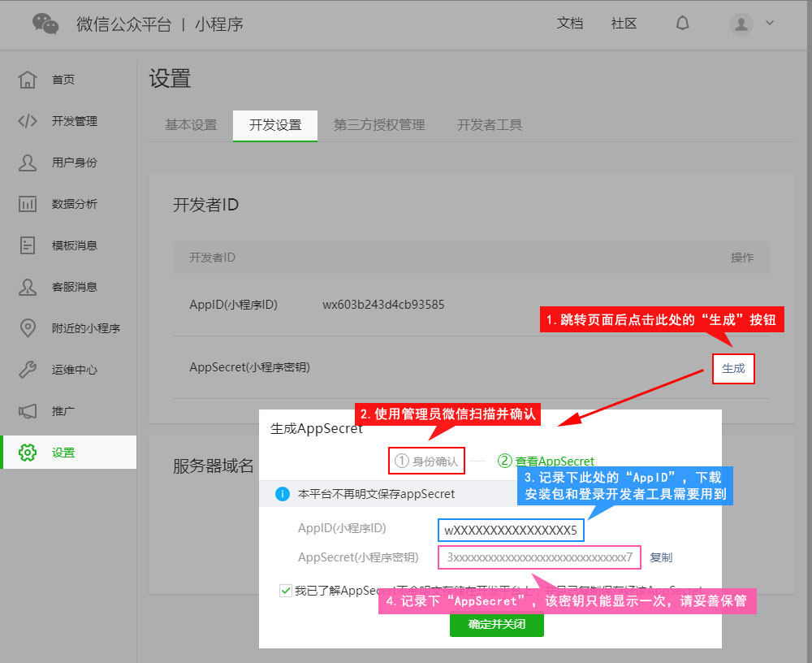Viewport: 812px width, 663px height.
Task: Open 推广 megaphone icon
Action: pos(28,411)
